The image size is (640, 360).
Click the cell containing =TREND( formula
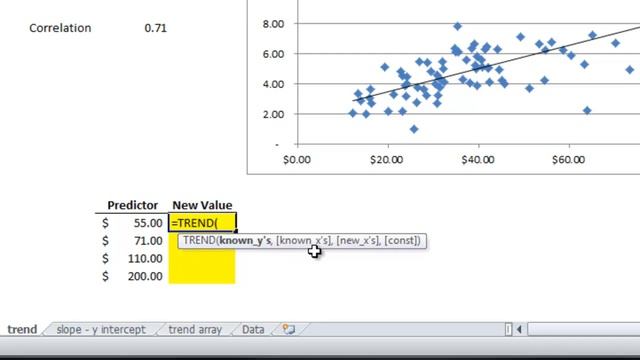pos(202,223)
